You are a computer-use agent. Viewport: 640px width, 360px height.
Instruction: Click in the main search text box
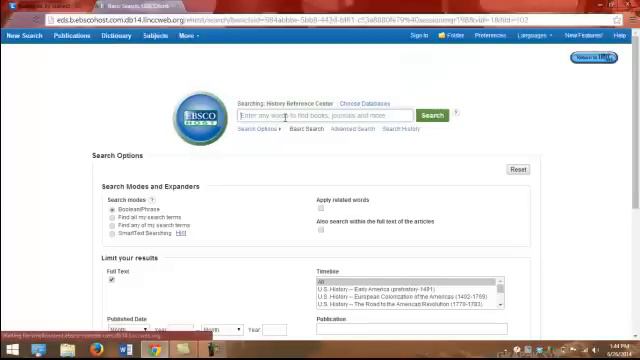pyautogui.click(x=325, y=116)
